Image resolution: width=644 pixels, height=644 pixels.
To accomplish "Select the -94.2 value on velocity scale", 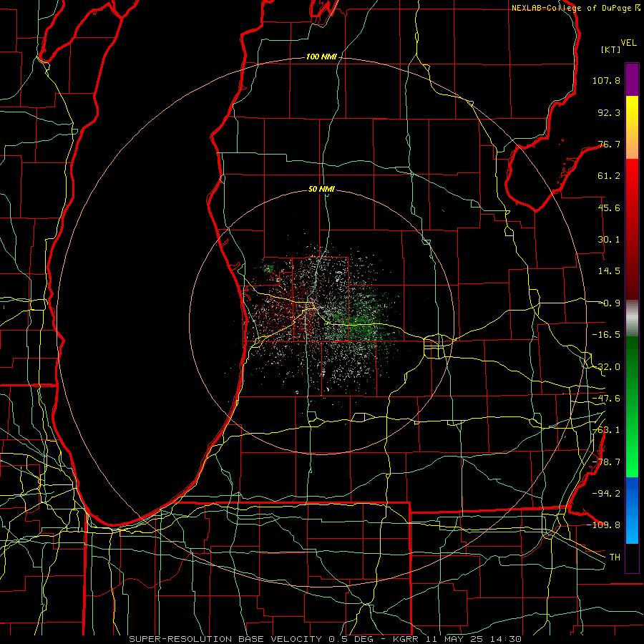I will [x=606, y=493].
